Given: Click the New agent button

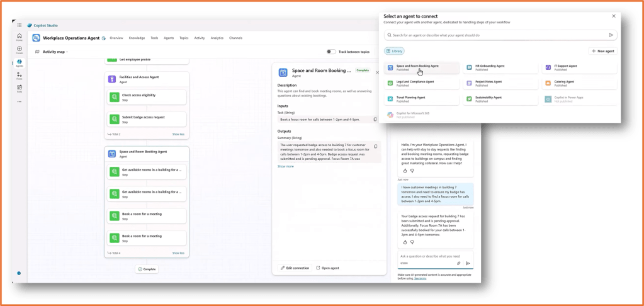Looking at the screenshot, I should (602, 51).
